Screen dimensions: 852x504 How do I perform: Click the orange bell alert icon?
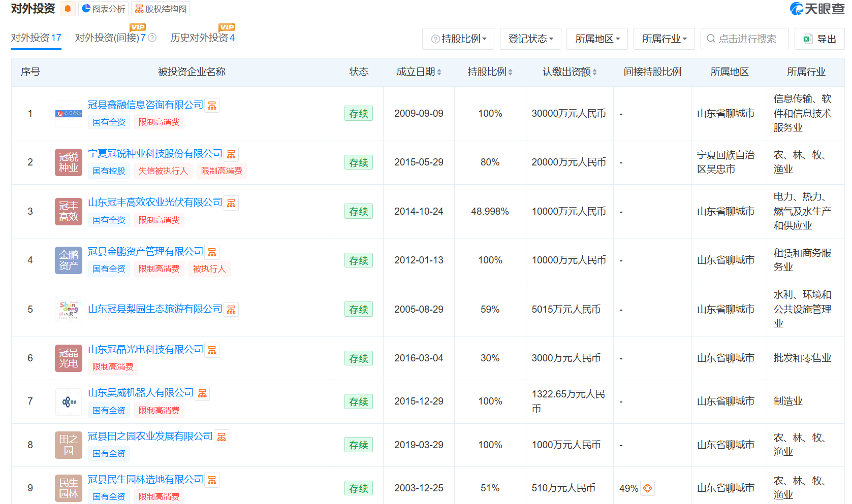click(x=68, y=9)
